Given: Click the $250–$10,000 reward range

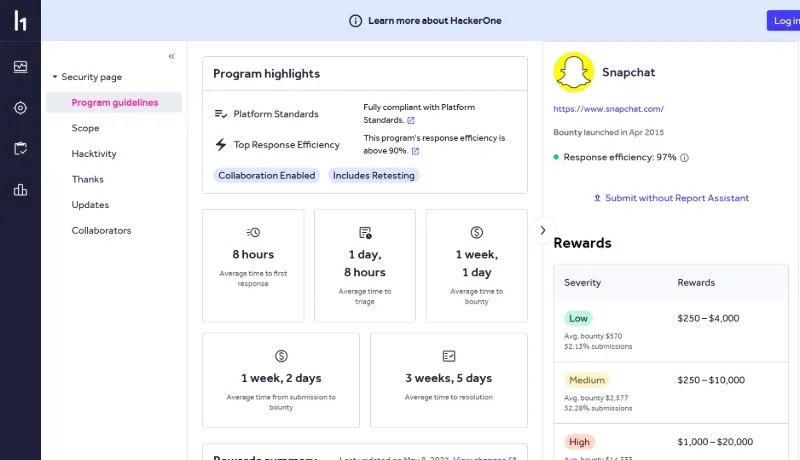Looking at the screenshot, I should (711, 380).
